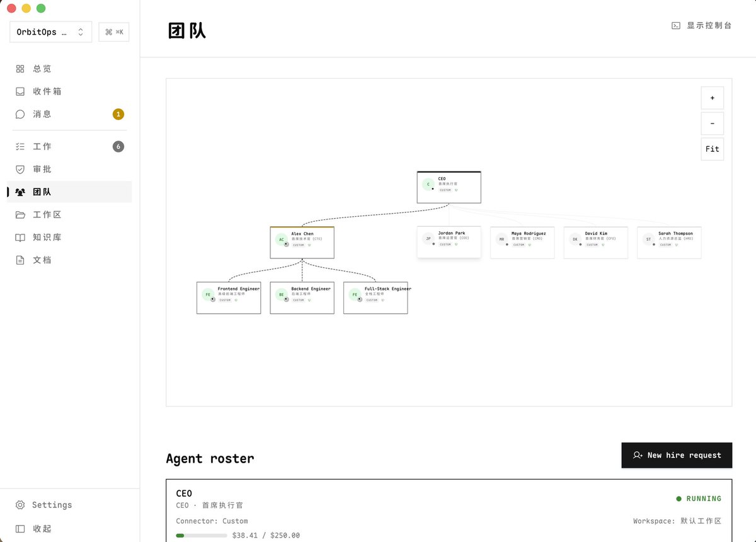Image resolution: width=756 pixels, height=542 pixels.
Task: Click the 显示控制台 terminal icon
Action: pyautogui.click(x=676, y=26)
